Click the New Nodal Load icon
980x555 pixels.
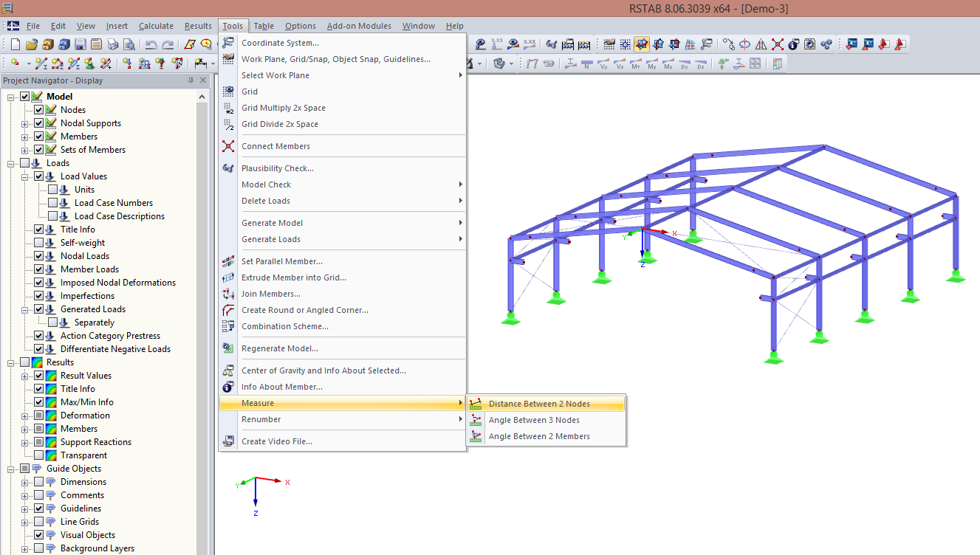(128, 63)
